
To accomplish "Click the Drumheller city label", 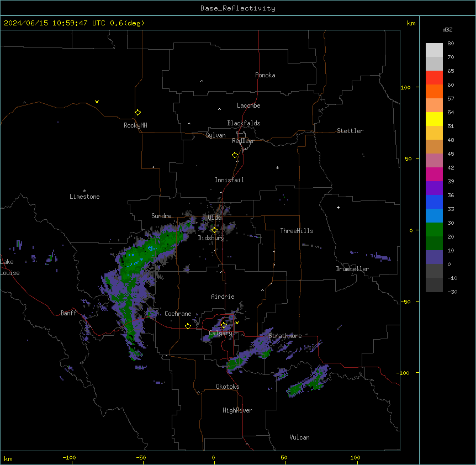I will [352, 269].
